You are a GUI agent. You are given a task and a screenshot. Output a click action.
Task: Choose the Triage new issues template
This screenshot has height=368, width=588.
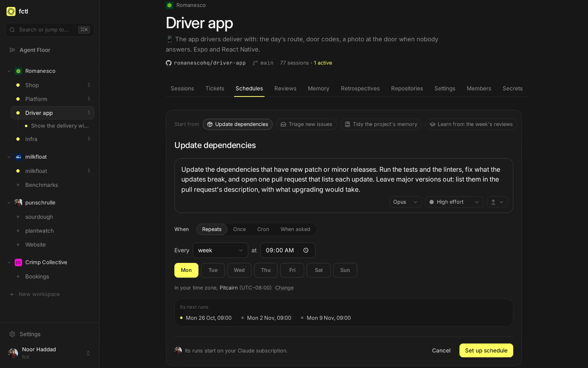(x=306, y=124)
